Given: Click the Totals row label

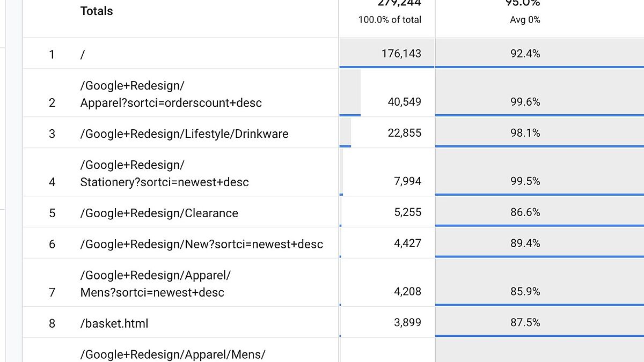Looking at the screenshot, I should [96, 11].
